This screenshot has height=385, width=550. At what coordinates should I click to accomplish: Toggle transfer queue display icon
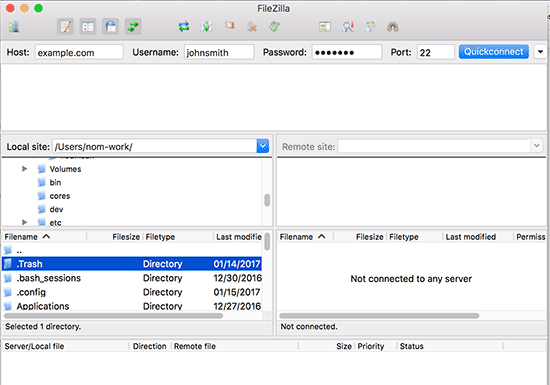point(133,27)
